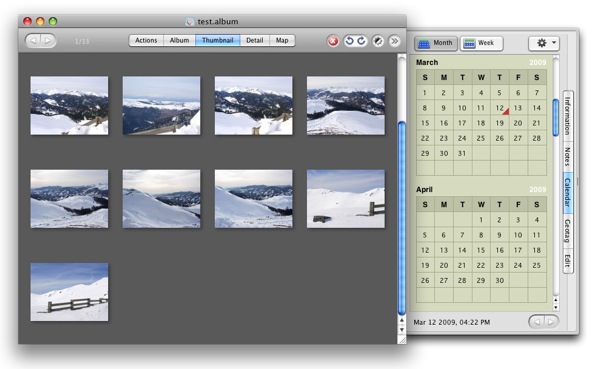Open the Map view tab
The width and height of the screenshot is (600, 369).
click(282, 40)
